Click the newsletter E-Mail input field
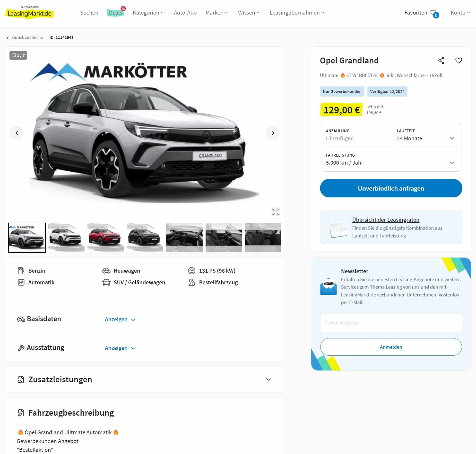476x454 pixels. [x=391, y=323]
